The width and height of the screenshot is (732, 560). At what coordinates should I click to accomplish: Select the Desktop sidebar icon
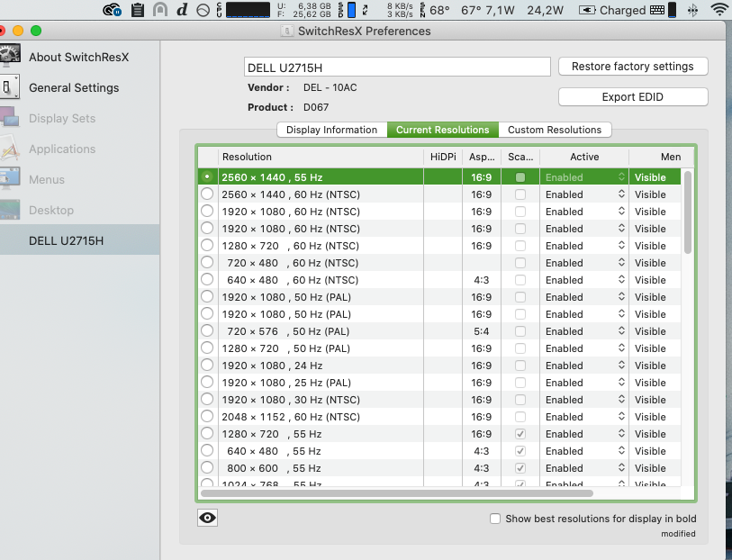tap(10, 210)
